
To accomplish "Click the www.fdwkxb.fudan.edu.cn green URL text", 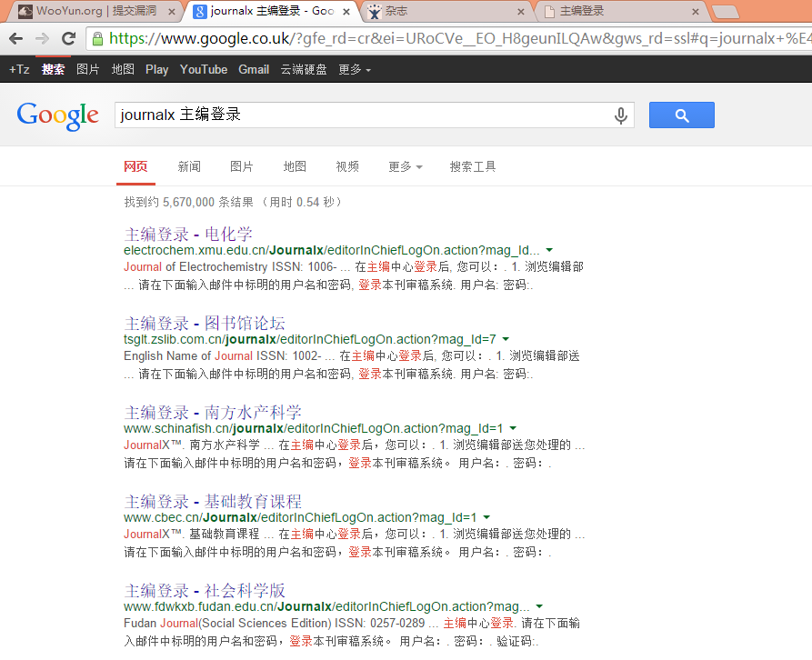I will pos(326,606).
